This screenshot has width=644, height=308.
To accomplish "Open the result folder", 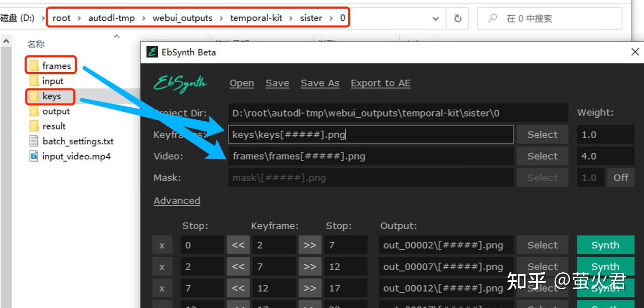I will (54, 126).
